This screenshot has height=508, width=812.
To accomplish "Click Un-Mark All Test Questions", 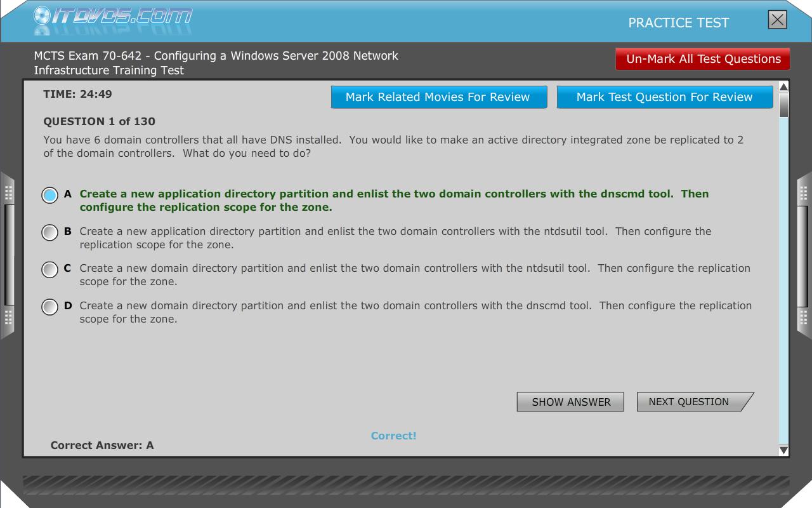I will click(703, 59).
